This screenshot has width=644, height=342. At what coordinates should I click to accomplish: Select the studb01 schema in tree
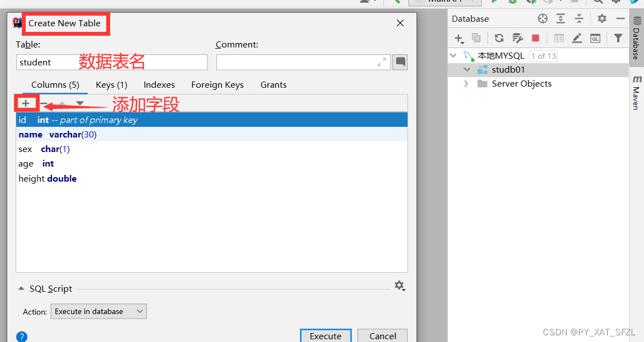pyautogui.click(x=508, y=70)
